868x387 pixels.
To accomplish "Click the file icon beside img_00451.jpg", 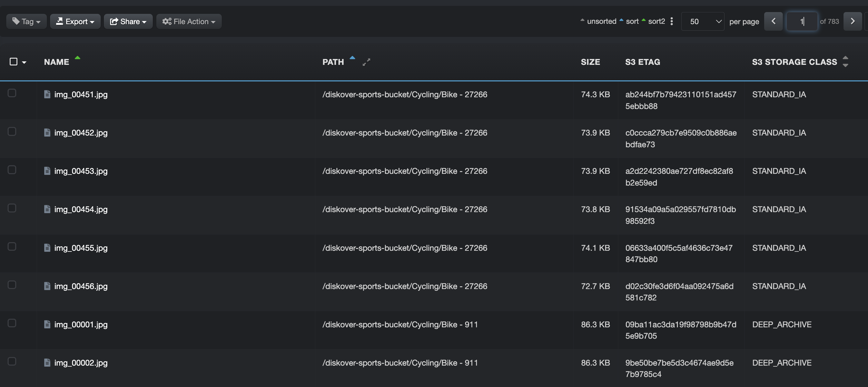I will tap(47, 94).
